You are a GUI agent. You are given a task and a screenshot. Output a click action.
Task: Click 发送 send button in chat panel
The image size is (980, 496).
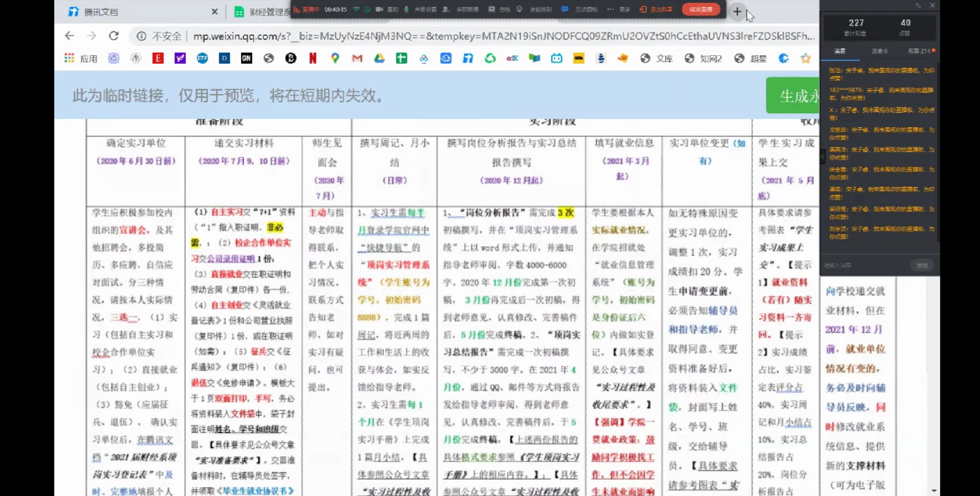tap(922, 265)
